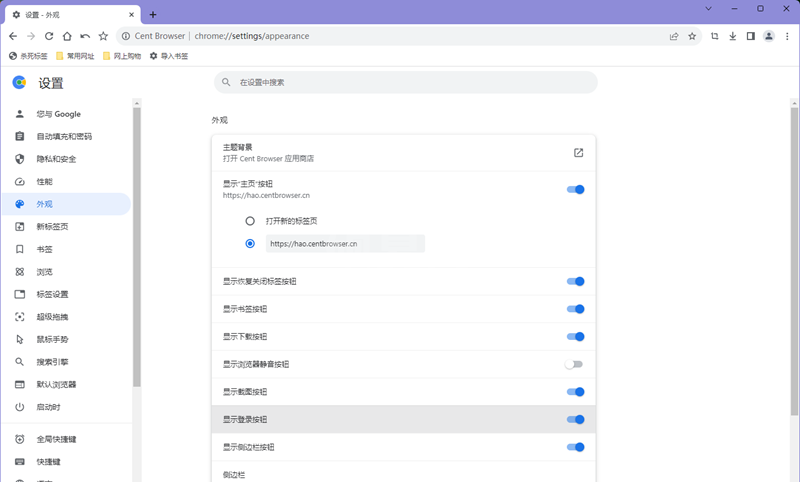Viewport: 800px width, 482px height.
Task: Open tab search chevron in title bar
Action: [708, 9]
